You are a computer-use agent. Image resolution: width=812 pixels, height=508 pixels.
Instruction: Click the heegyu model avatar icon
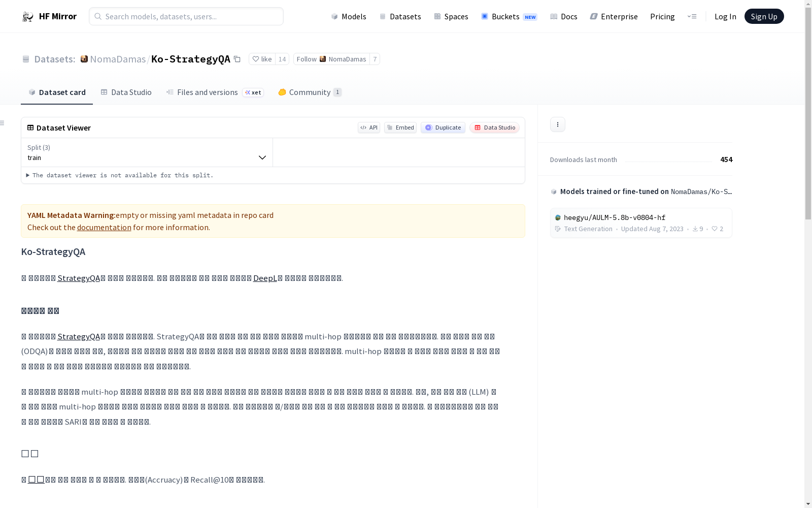[x=558, y=217]
